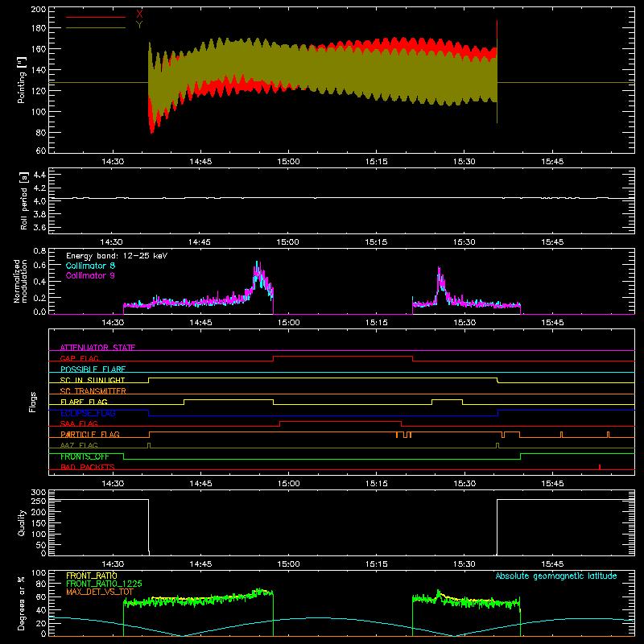644x644 pixels.
Task: Click the 300 tick on Quality axis
Action: 39,493
